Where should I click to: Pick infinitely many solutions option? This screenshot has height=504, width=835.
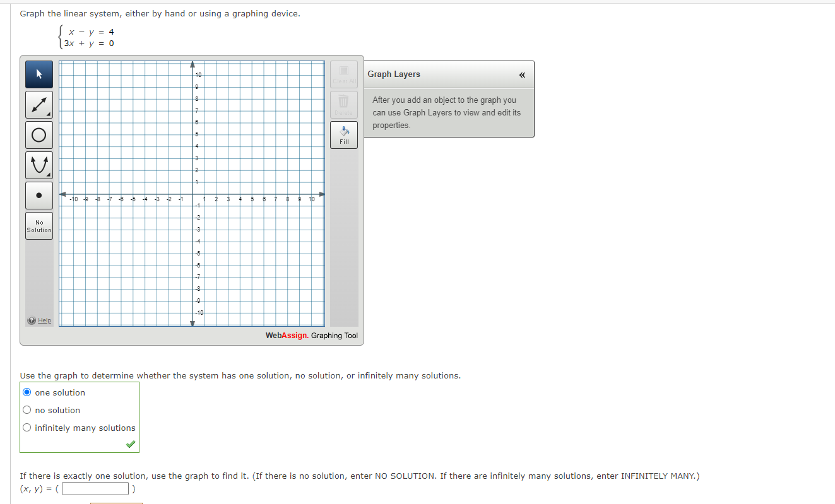27,427
